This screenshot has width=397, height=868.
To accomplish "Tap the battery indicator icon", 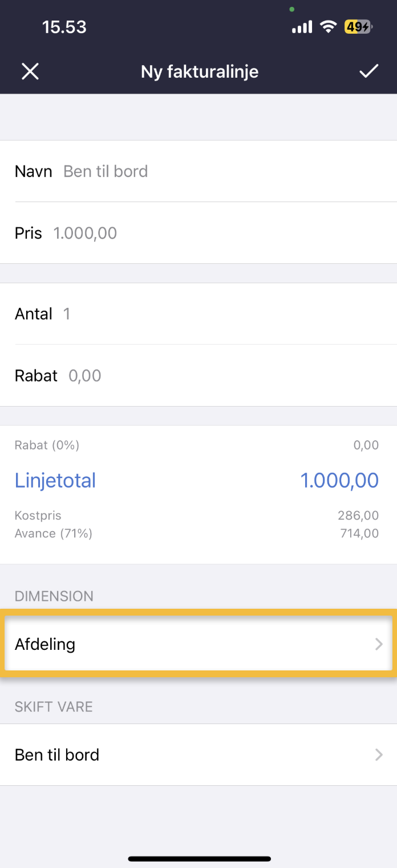I will point(358,27).
